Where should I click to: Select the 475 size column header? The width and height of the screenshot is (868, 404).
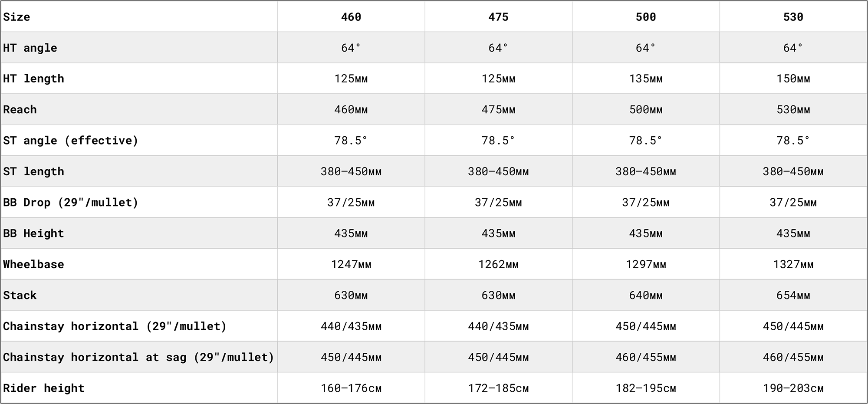498,17
